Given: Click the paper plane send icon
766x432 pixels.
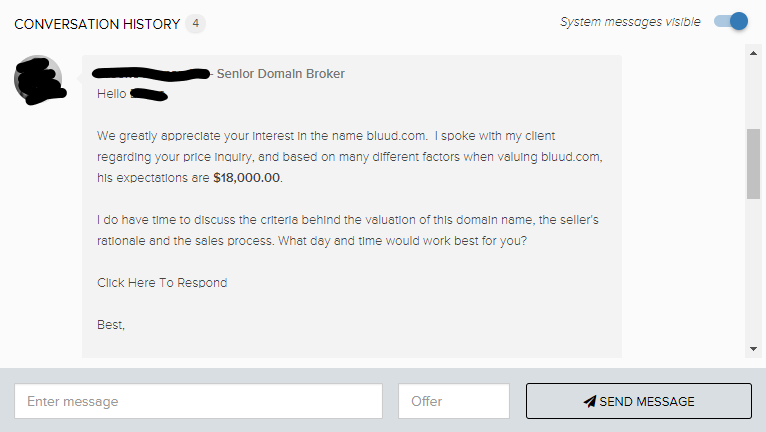Looking at the screenshot, I should (590, 401).
